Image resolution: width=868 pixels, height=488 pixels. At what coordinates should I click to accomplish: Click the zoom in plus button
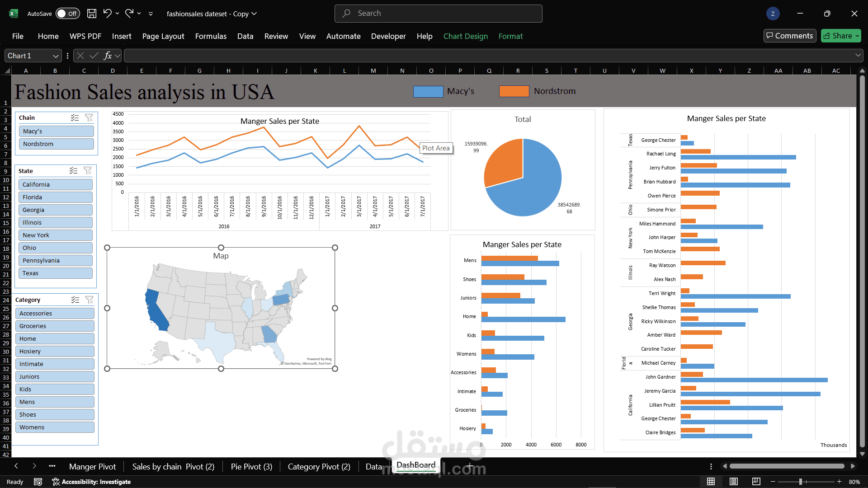tap(840, 482)
